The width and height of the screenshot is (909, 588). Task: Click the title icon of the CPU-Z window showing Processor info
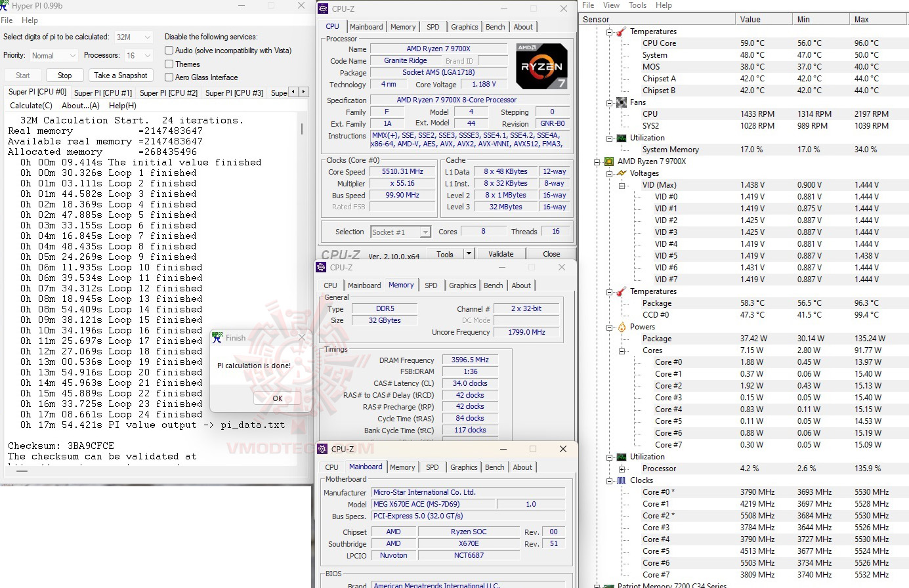click(x=322, y=9)
